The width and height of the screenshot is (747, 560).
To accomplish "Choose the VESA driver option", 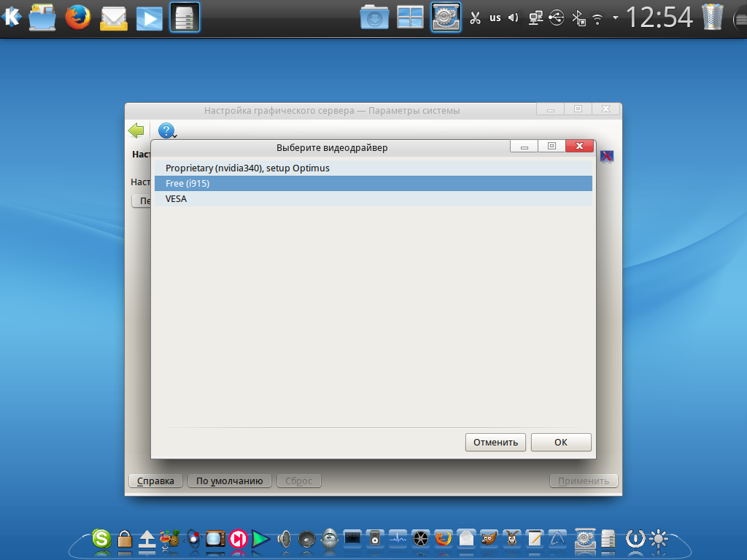I will point(373,198).
